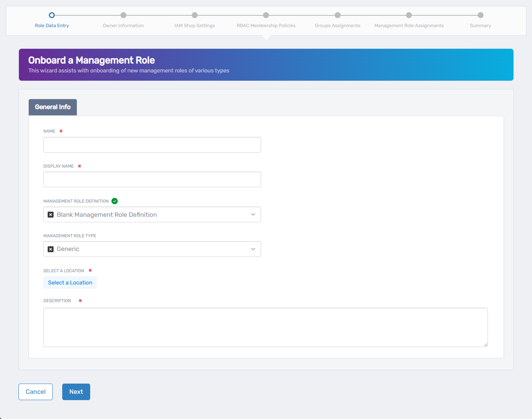Click the Display Name input field

[152, 179]
